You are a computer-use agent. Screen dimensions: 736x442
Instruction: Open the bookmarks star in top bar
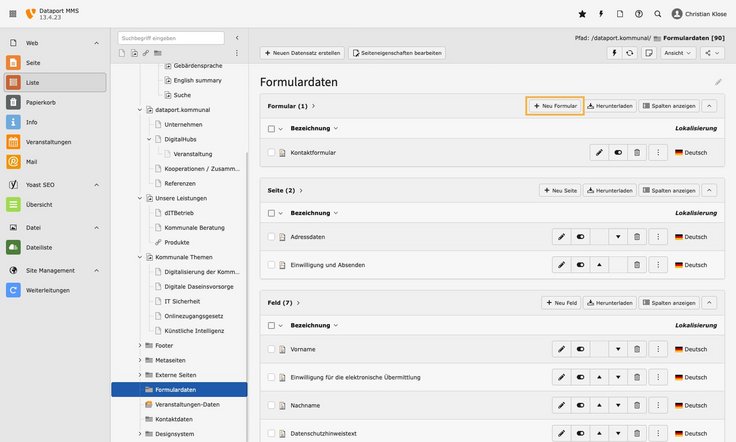coord(582,14)
